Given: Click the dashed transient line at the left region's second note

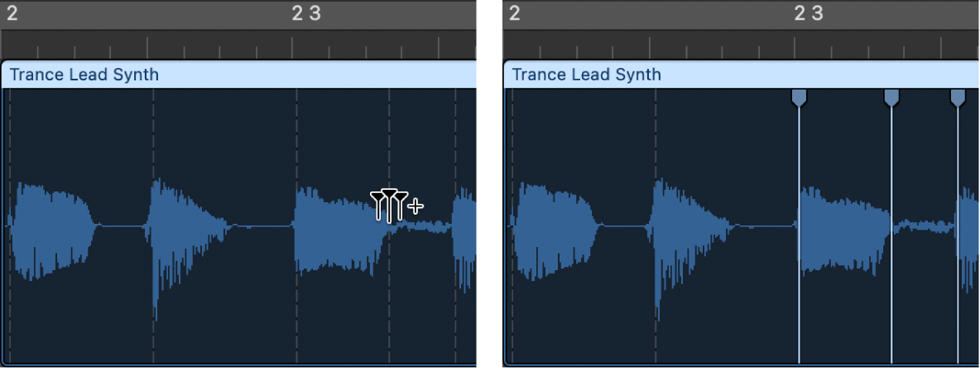Looking at the screenshot, I should coord(153,133).
